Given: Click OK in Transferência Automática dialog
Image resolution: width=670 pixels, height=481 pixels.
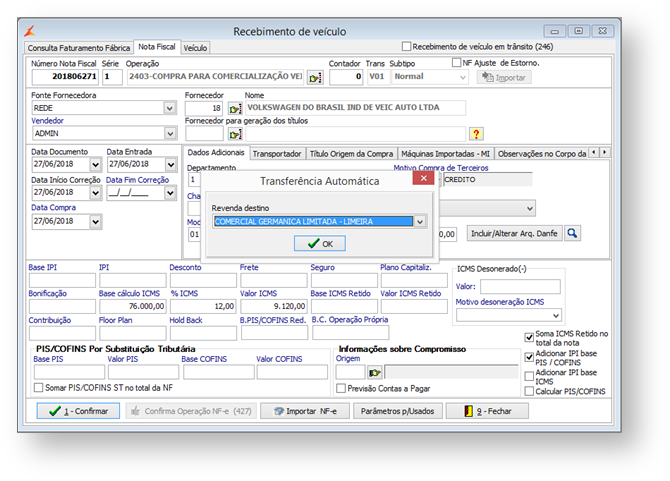Looking at the screenshot, I should 320,243.
